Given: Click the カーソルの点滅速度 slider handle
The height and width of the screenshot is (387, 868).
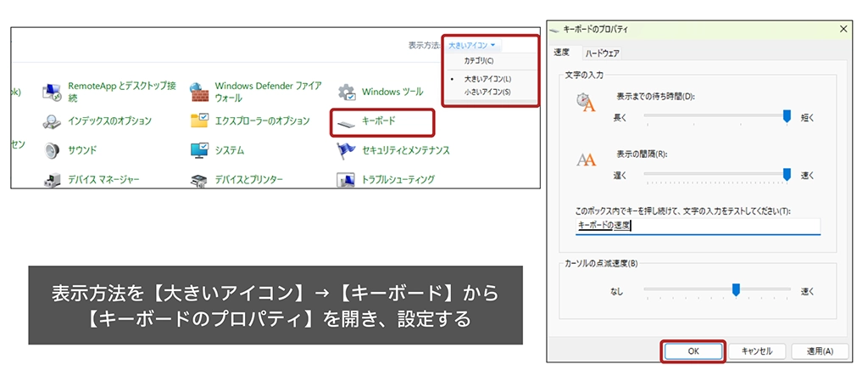Looking at the screenshot, I should (736, 290).
